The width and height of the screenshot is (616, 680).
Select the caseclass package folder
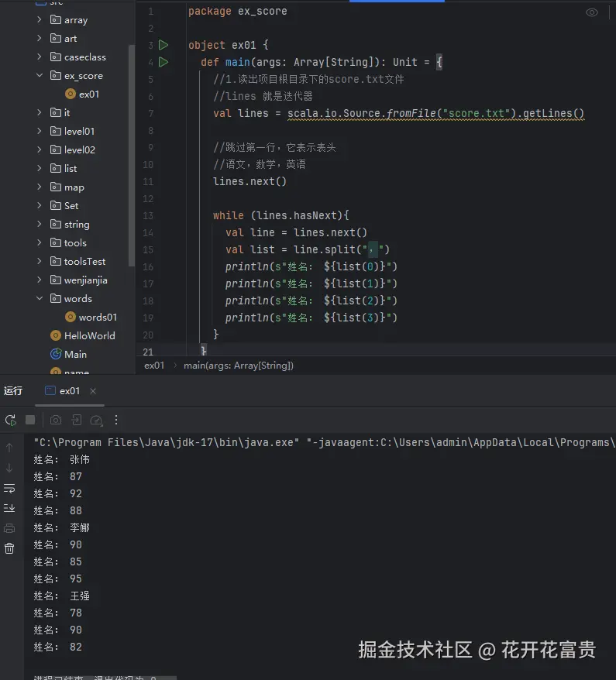78,57
